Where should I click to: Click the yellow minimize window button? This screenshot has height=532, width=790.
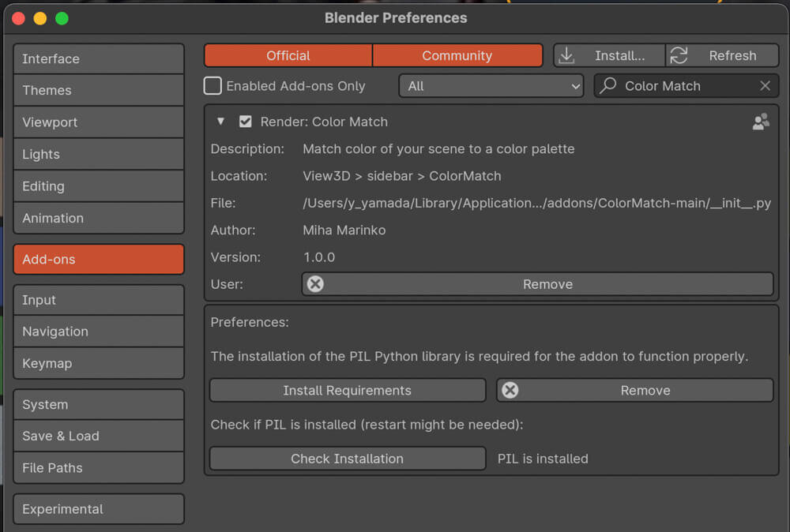pos(40,19)
